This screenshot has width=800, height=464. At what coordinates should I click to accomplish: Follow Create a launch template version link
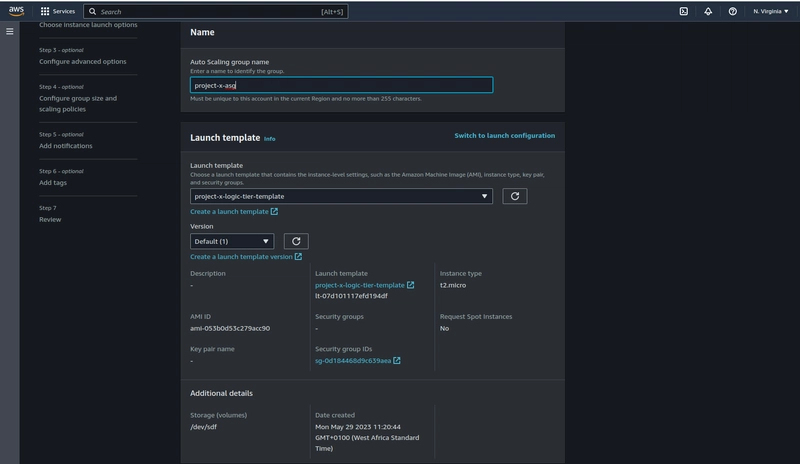coord(241,257)
